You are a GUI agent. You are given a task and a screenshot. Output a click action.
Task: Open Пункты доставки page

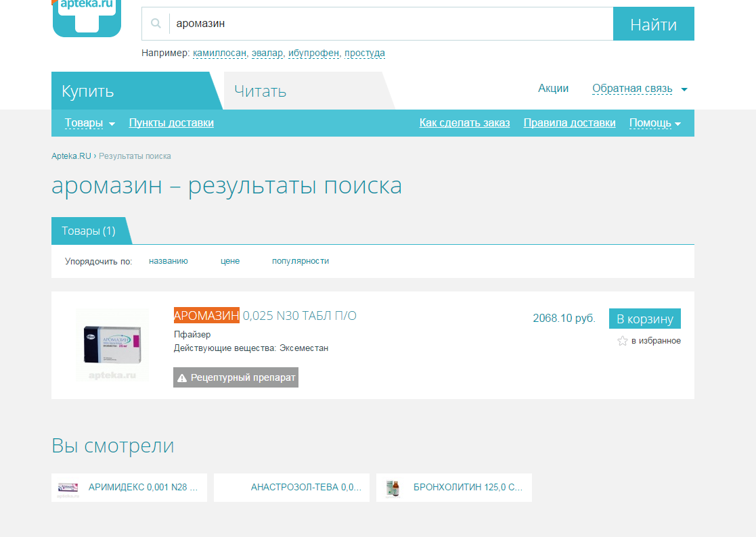171,123
